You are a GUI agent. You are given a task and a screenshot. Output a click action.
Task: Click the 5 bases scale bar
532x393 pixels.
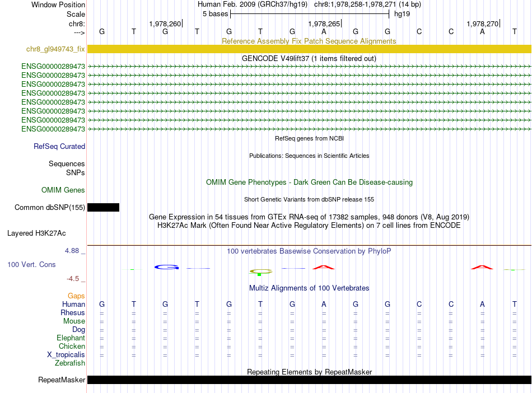310,14
